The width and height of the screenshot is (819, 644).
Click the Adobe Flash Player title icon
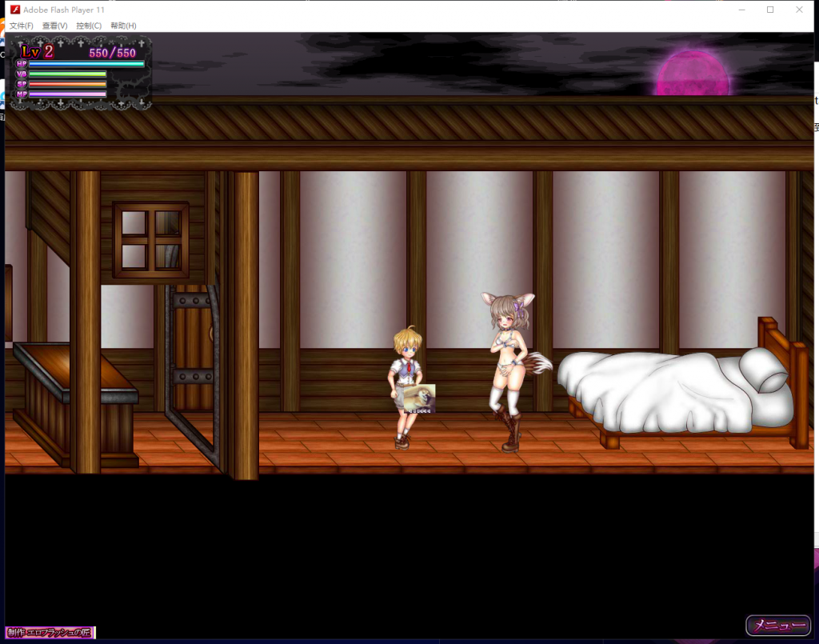click(14, 10)
